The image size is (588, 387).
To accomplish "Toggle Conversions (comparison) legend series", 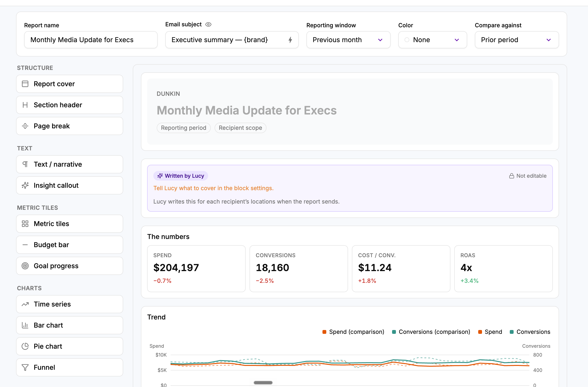I will click(x=431, y=332).
